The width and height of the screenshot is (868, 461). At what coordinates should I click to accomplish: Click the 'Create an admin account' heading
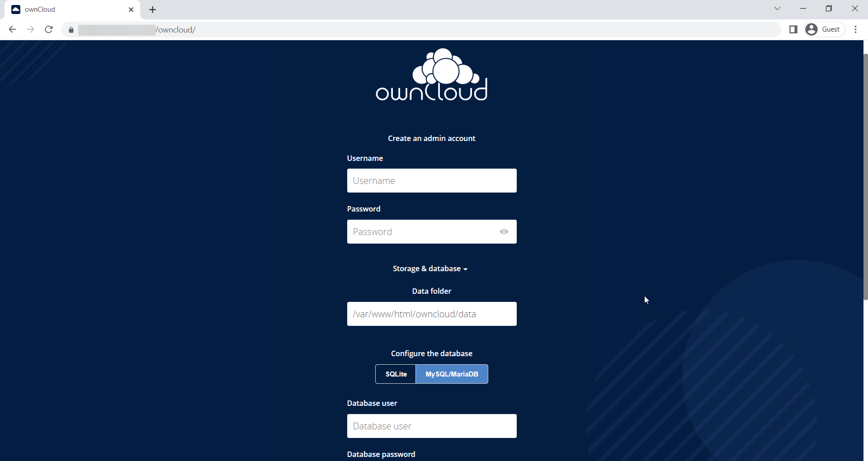432,138
